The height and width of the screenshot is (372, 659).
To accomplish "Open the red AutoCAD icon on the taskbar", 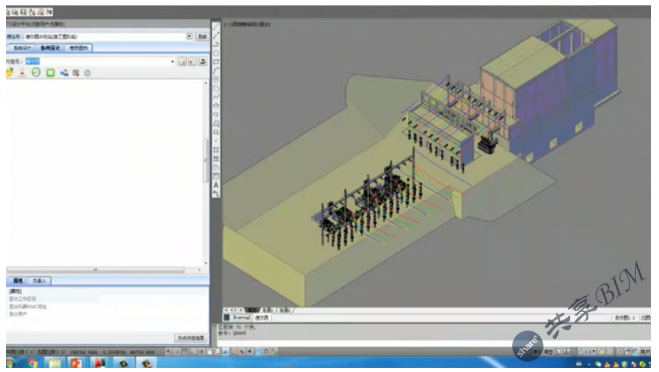I will pos(99,363).
